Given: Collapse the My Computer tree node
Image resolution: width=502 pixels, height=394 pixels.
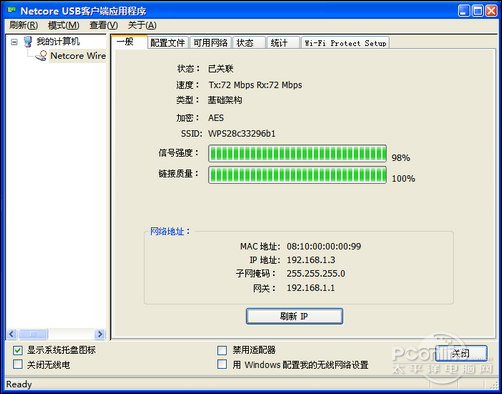Looking at the screenshot, I should 14,42.
